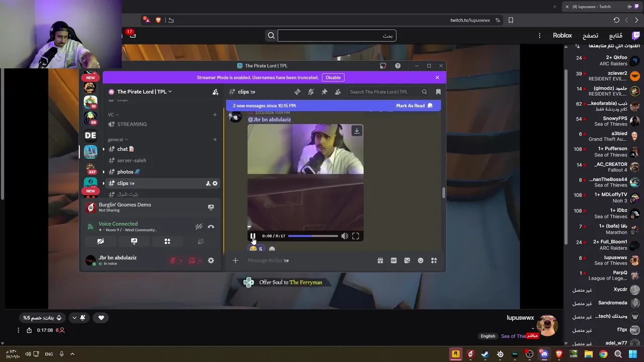644x362 pixels.
Task: Expand threads under clips channel
Action: (x=104, y=184)
